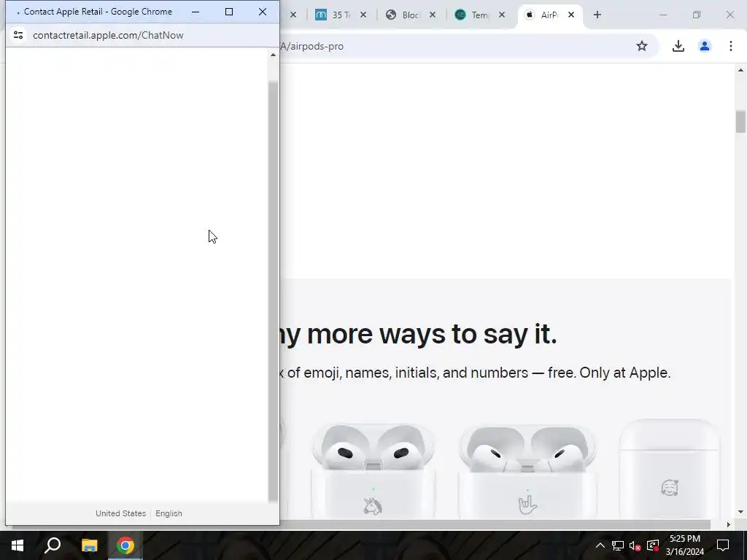Screen dimensions: 747x560
Task: Close the main Chrome window
Action: pyautogui.click(x=729, y=15)
